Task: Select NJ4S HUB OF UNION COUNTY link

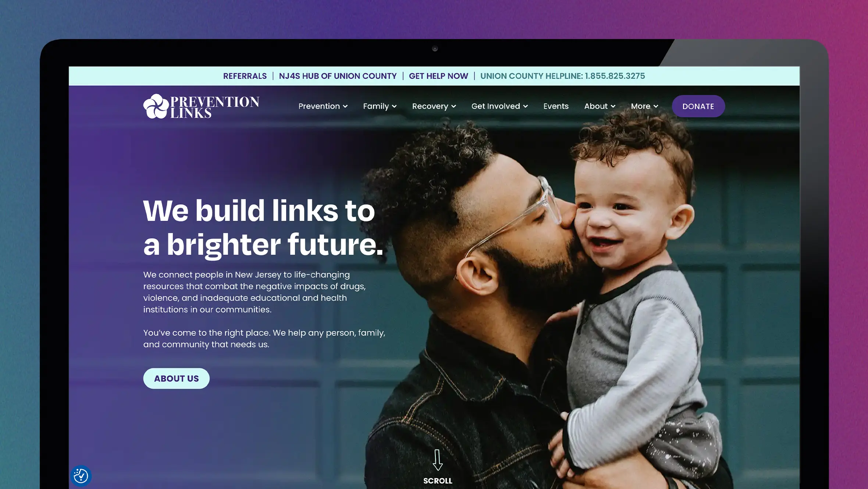Action: [337, 76]
